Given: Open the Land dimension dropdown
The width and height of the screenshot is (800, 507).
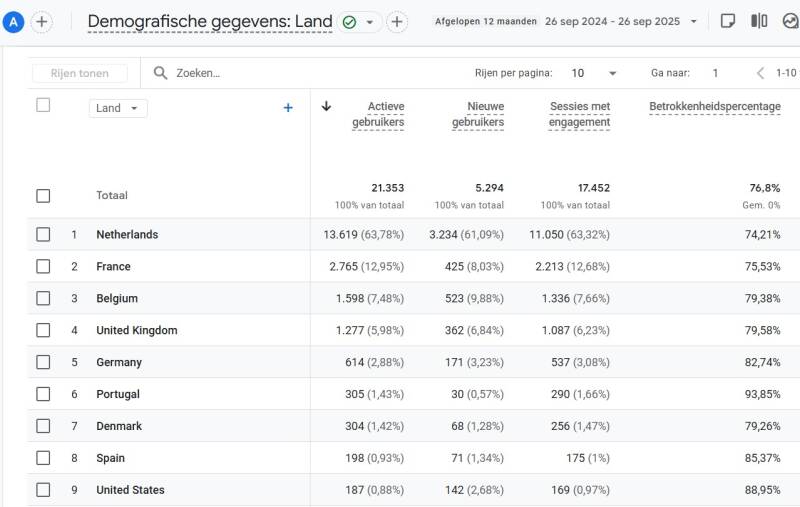Looking at the screenshot, I should click(118, 108).
